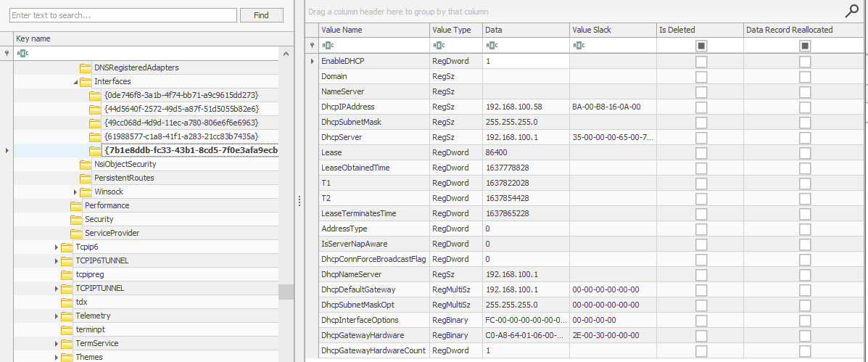Screen dimensions: 868x362
Task: Click folder icon of {61988577-c1a8-41f1-a283-21cc83b7435a}
Action: coord(95,136)
